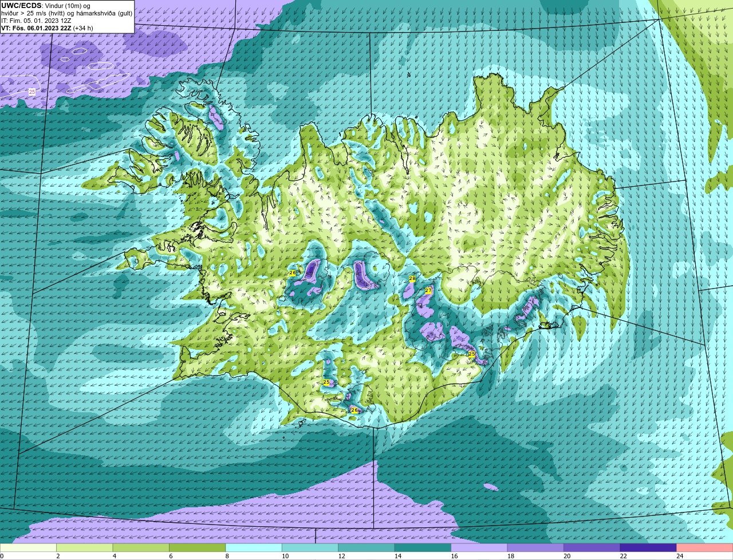Select the lavender 16–18 m/s colorbar segment
Viewport: 733px width, 560px height.
click(480, 547)
